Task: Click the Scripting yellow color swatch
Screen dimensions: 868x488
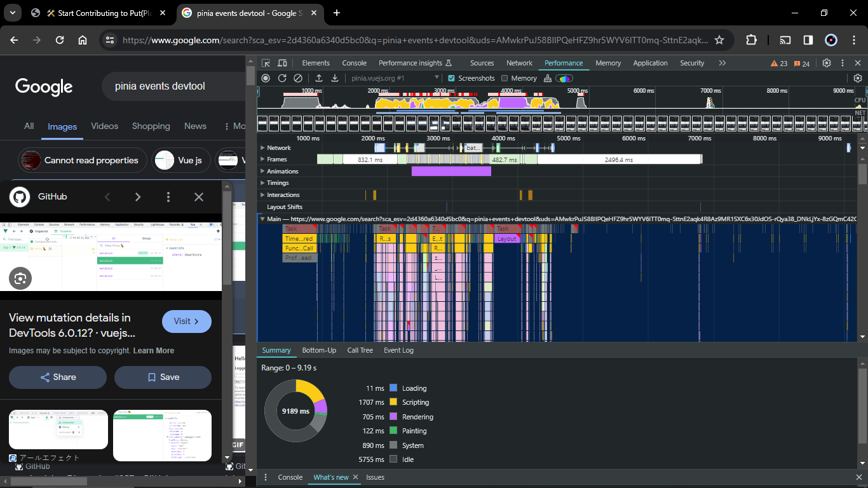Action: point(393,402)
